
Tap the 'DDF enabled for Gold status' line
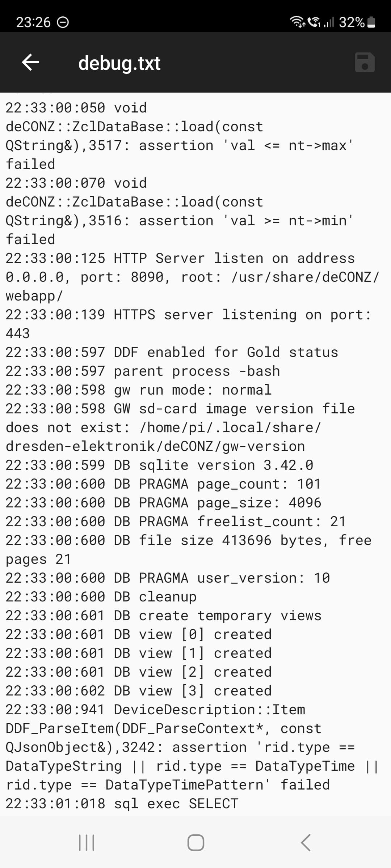coord(172,352)
